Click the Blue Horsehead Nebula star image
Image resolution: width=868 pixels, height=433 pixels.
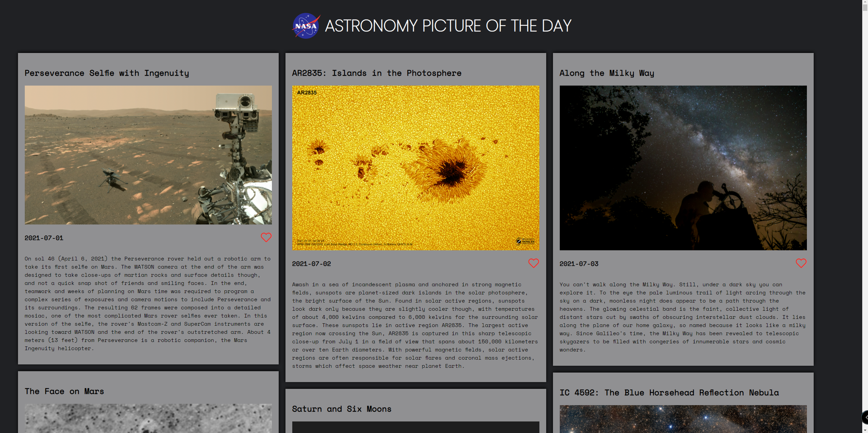pos(683,419)
